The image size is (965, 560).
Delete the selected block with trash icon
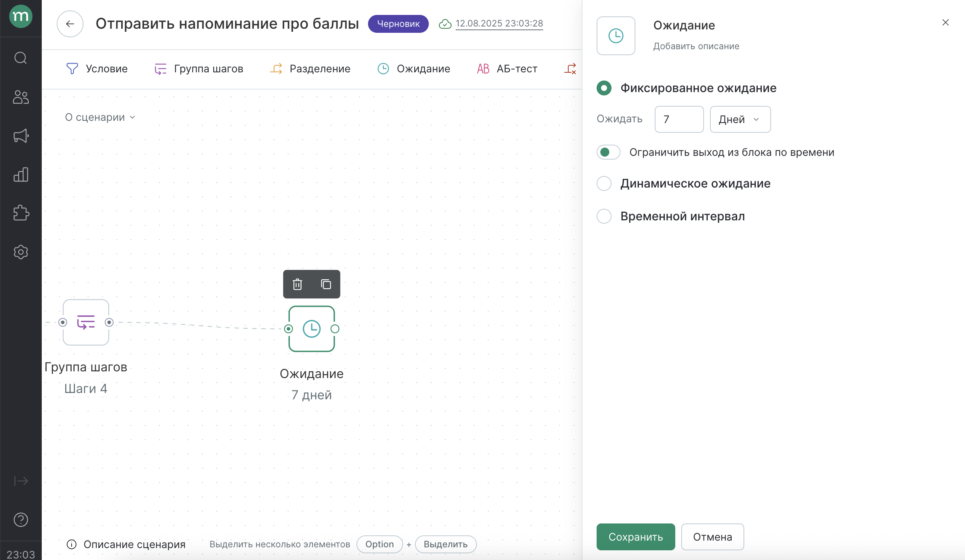298,284
